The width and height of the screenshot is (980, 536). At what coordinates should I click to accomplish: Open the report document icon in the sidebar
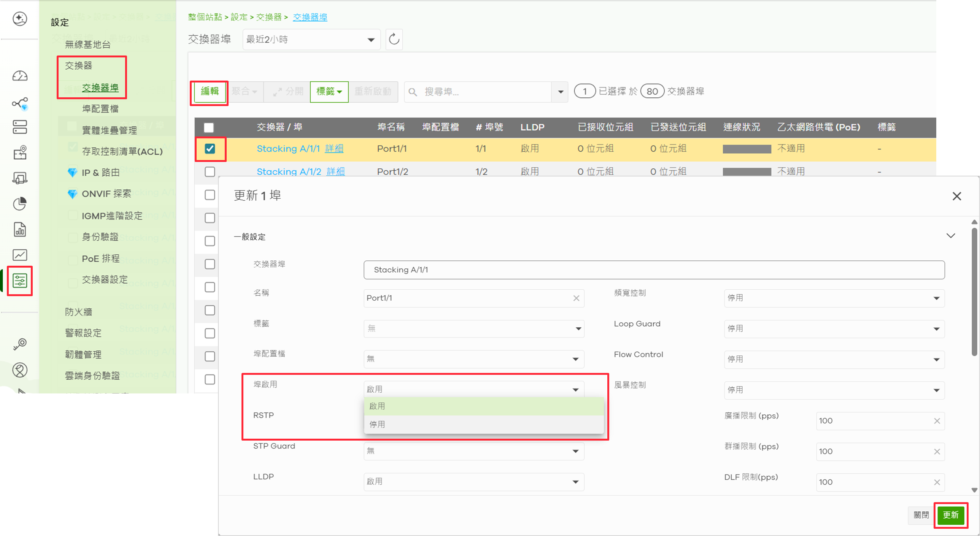[x=20, y=229]
